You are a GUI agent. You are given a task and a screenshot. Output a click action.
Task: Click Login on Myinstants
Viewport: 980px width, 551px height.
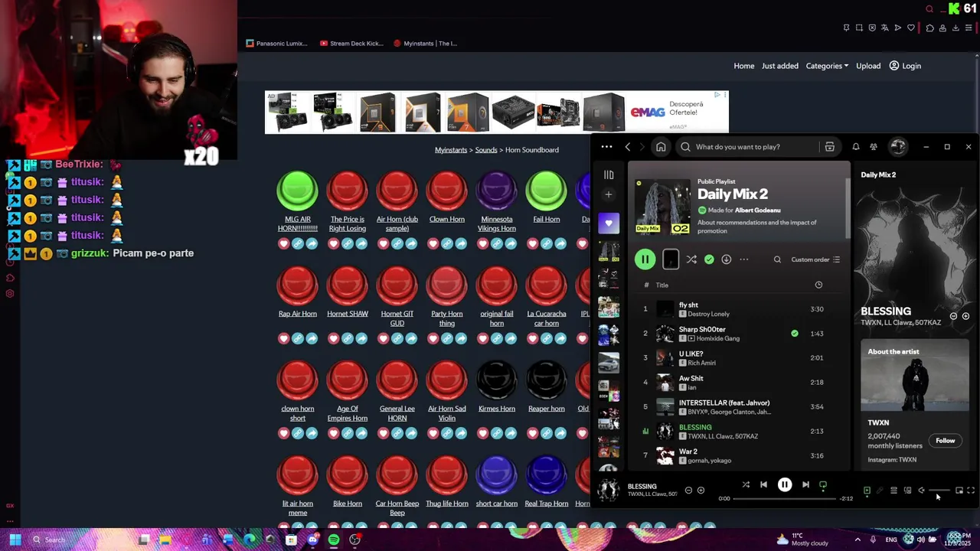[x=905, y=66]
